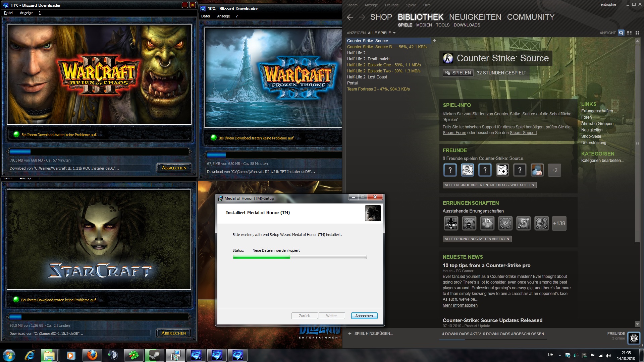The height and width of the screenshot is (362, 644).
Task: Click the Steam icon in the taskbar
Action: [154, 355]
